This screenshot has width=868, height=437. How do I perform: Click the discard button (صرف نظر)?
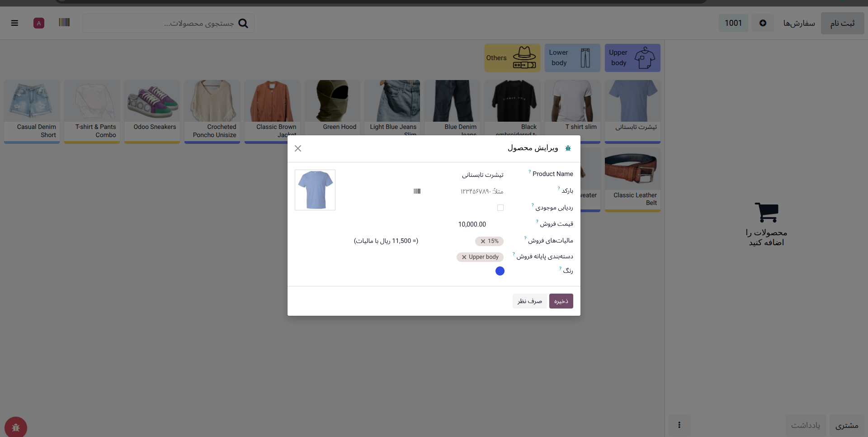coord(529,301)
